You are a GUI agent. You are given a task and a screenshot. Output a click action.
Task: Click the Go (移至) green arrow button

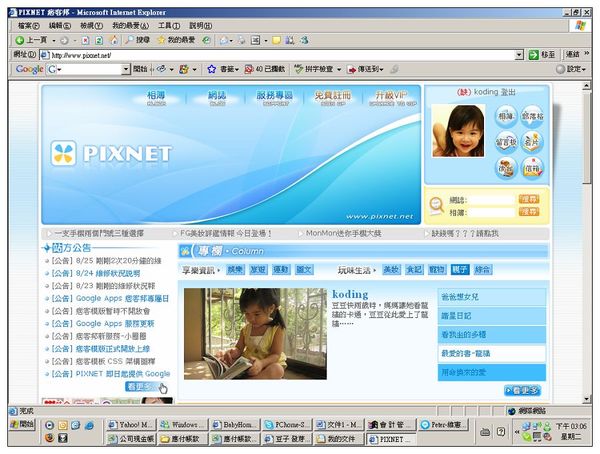tap(543, 55)
